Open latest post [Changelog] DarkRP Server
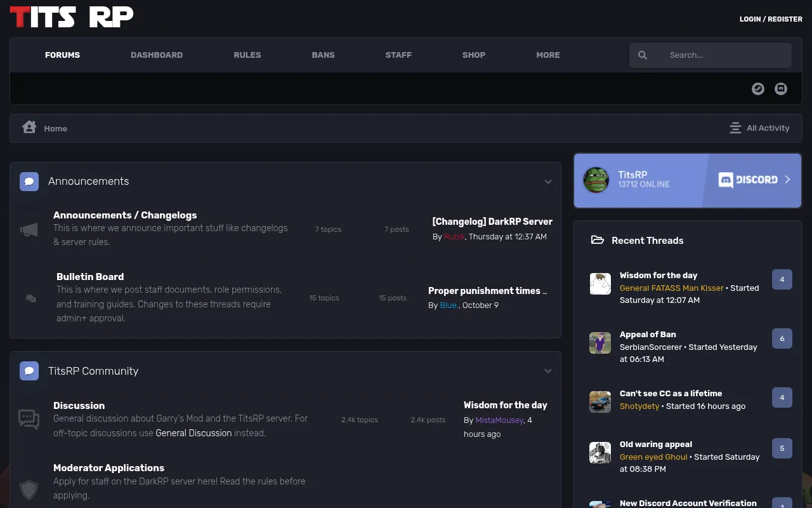 pyautogui.click(x=492, y=222)
